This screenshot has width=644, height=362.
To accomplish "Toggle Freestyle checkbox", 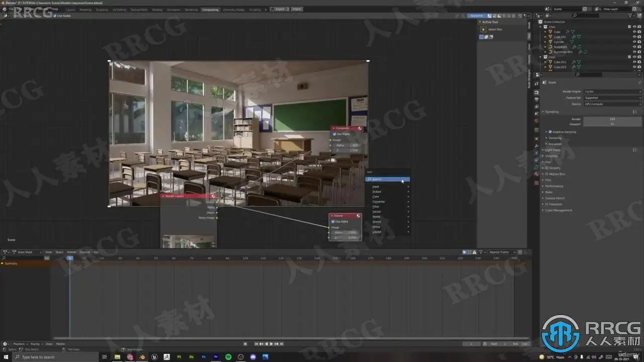I will (547, 204).
